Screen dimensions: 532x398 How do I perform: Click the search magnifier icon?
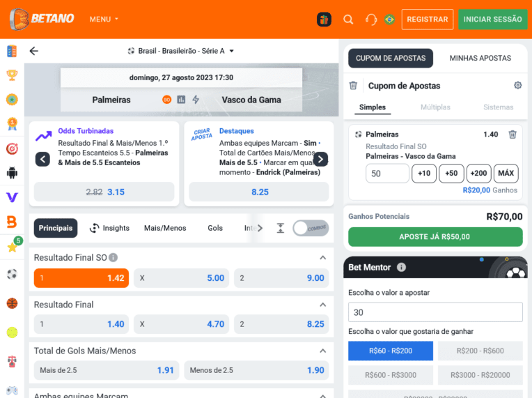click(x=348, y=20)
